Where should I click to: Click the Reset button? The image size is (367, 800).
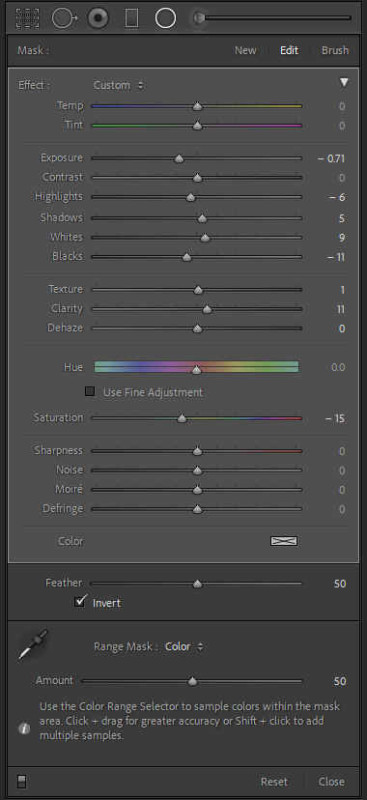click(x=274, y=782)
